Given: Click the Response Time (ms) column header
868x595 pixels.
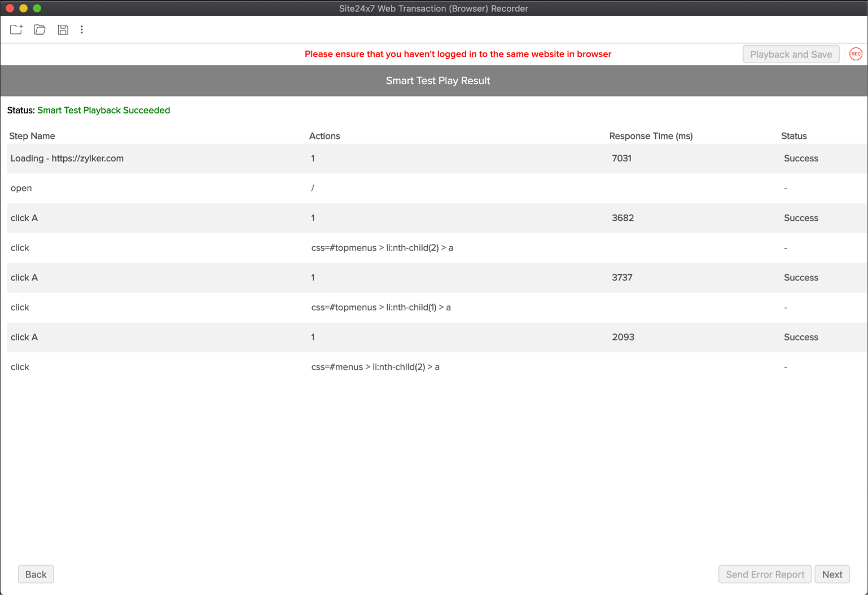Looking at the screenshot, I should click(x=651, y=136).
